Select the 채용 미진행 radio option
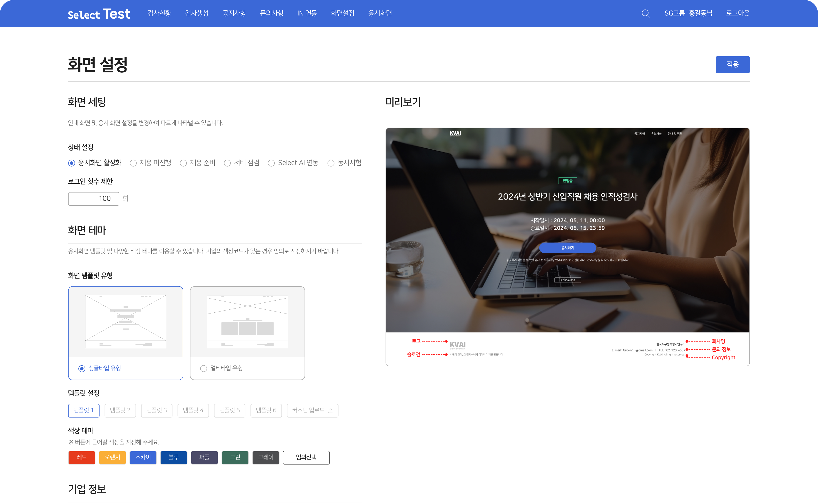The image size is (818, 504). pos(133,163)
